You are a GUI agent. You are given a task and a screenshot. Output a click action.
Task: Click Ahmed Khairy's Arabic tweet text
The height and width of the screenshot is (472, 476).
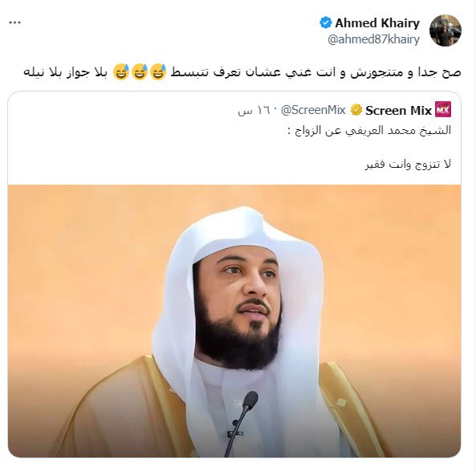(242, 72)
